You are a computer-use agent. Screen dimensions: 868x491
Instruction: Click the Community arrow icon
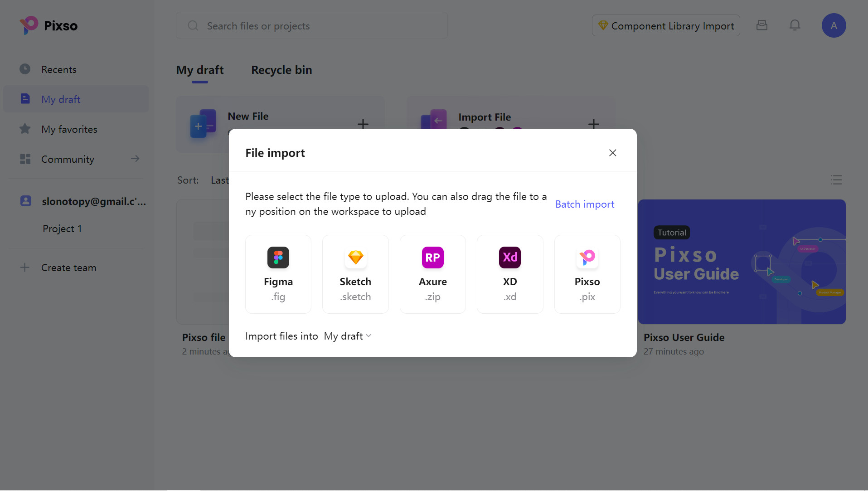[x=135, y=159]
